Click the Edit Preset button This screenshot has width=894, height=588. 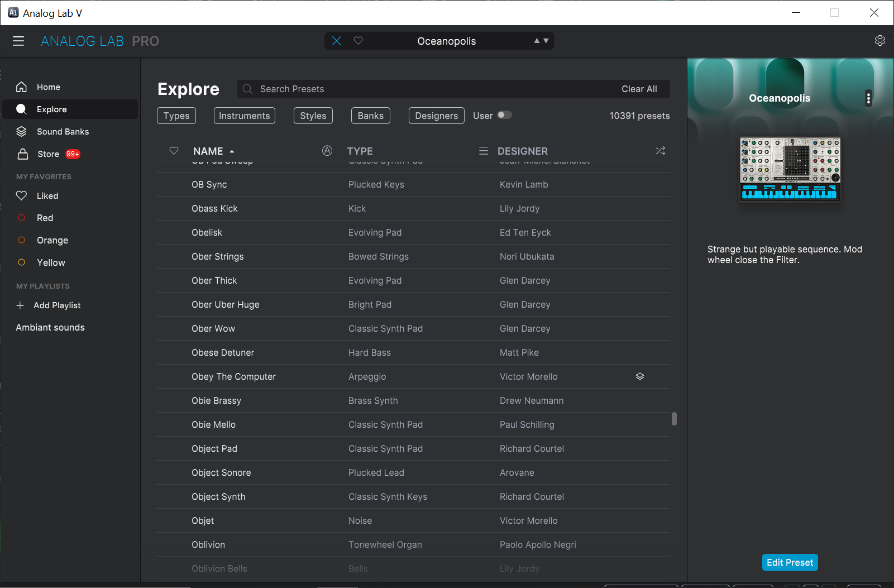(x=790, y=562)
